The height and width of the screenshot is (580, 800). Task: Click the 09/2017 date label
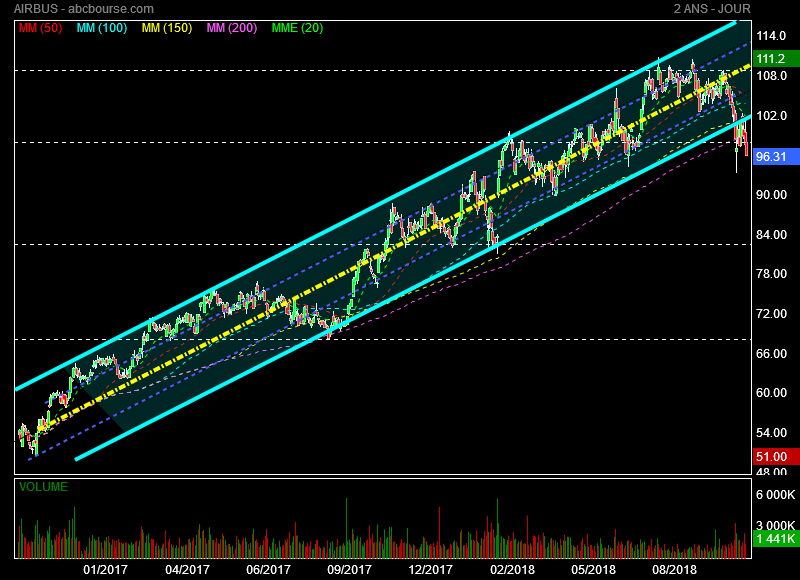349,570
